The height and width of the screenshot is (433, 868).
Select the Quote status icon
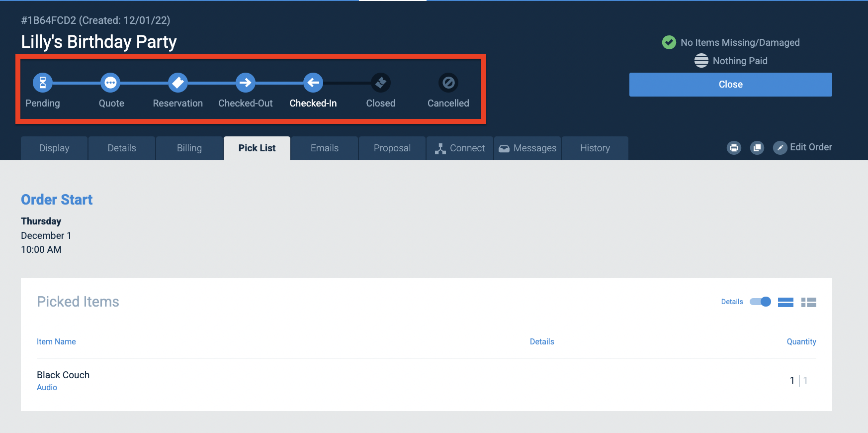(x=110, y=83)
